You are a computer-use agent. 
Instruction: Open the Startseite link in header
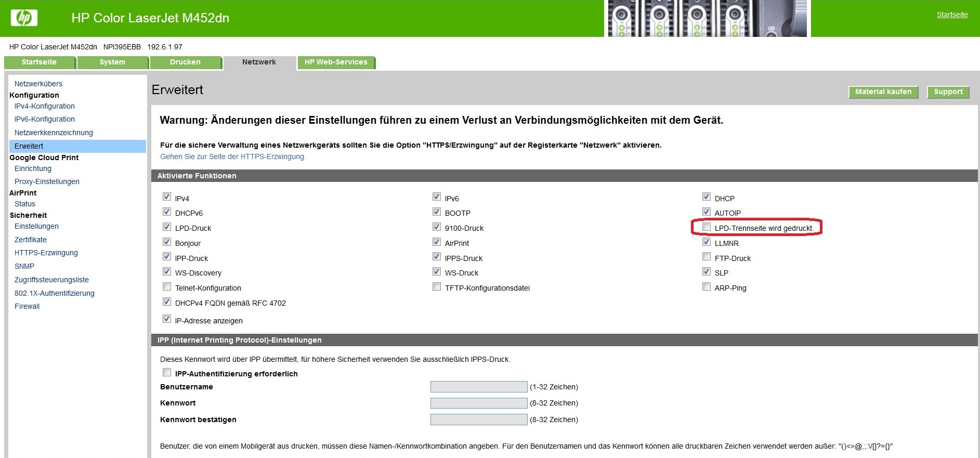coord(952,15)
